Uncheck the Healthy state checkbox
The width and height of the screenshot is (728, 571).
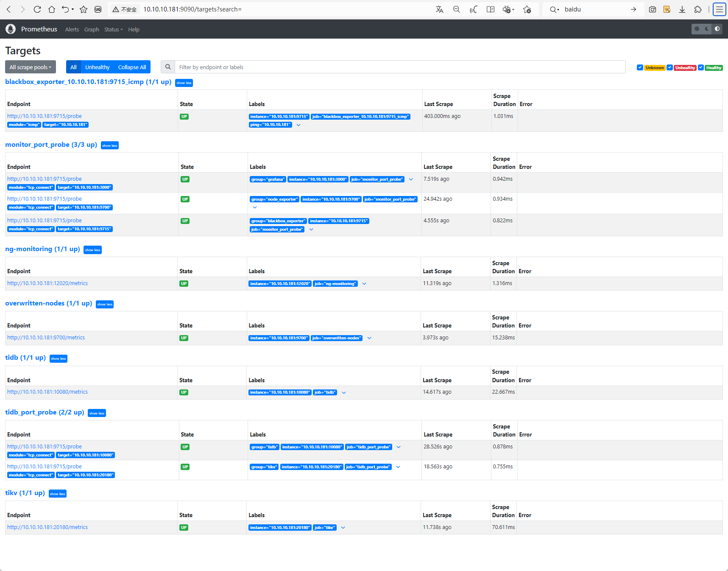[x=701, y=67]
